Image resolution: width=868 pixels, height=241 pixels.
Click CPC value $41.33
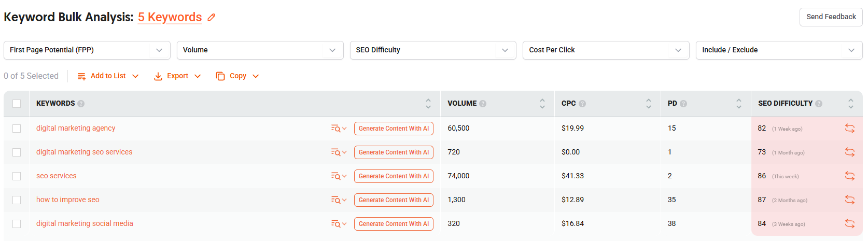click(x=572, y=176)
